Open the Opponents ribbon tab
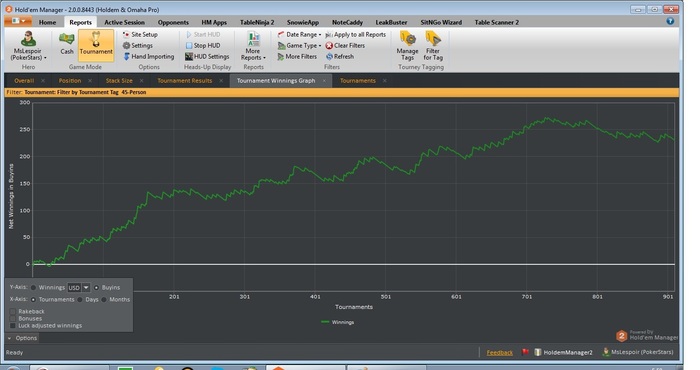Viewport: 700px width, 370px height. 173,22
